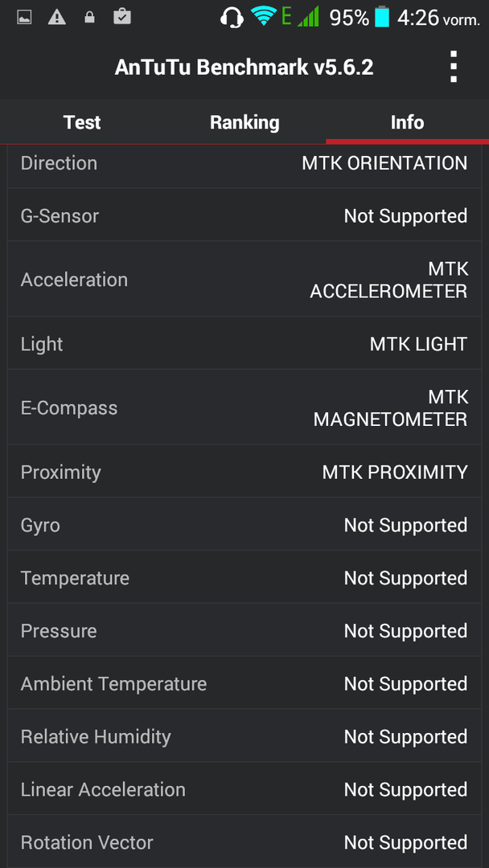This screenshot has height=868, width=489.
Task: Tap the picture notification icon
Action: [x=24, y=18]
